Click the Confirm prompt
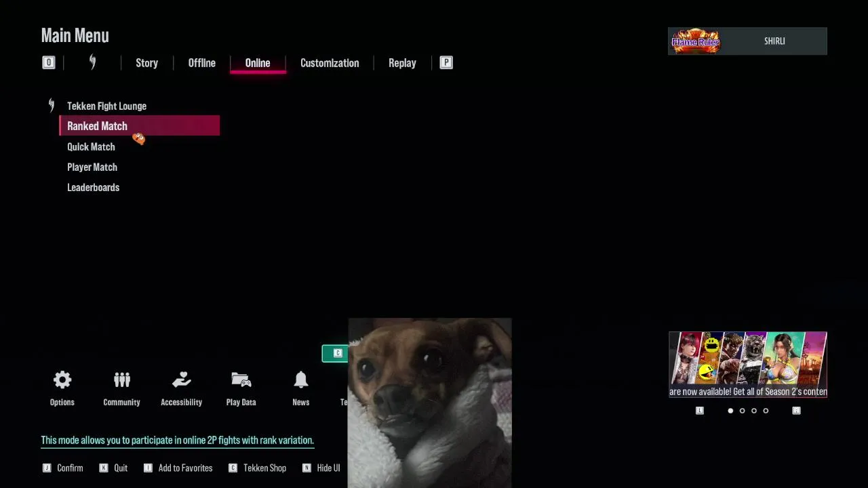The height and width of the screenshot is (488, 868). pyautogui.click(x=70, y=468)
